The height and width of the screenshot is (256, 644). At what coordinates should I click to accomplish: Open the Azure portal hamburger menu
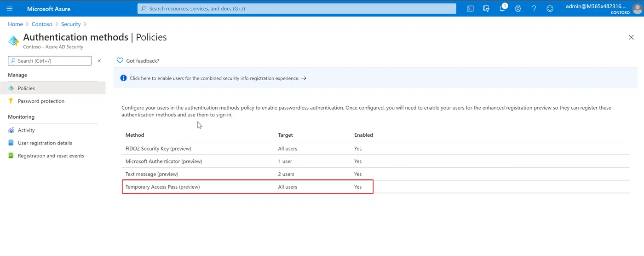tap(10, 9)
